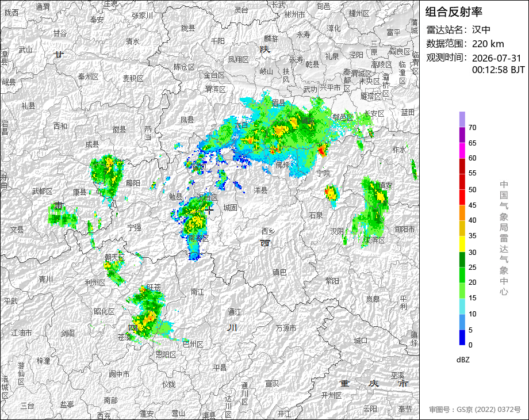Click the 镇安 label near storm cell

pyautogui.click(x=386, y=185)
